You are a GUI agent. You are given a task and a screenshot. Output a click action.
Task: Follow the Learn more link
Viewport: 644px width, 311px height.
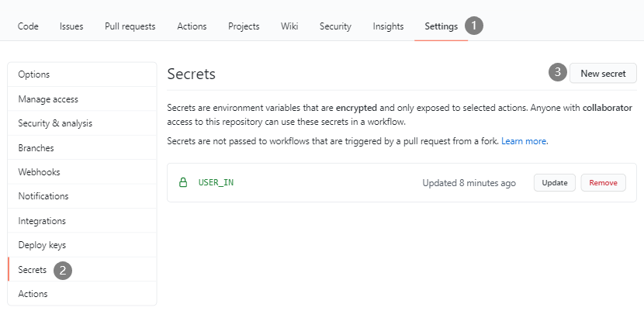(524, 141)
